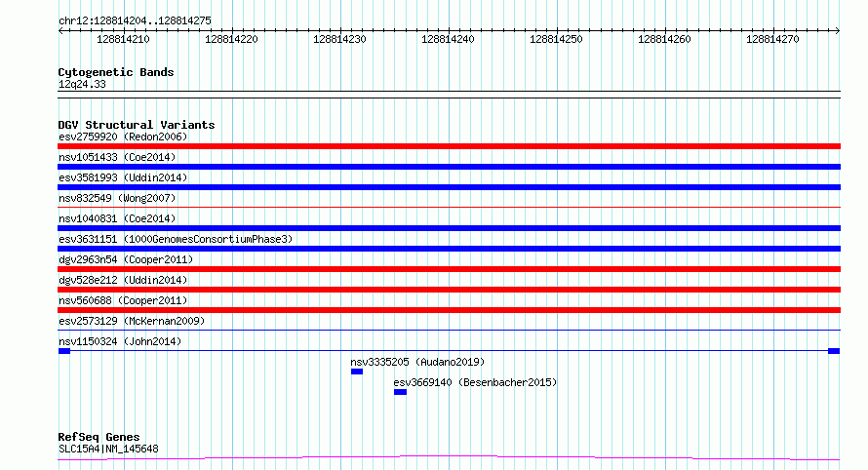868x470 pixels.
Task: Select the blue bar of esv3581993
Action: (x=449, y=187)
